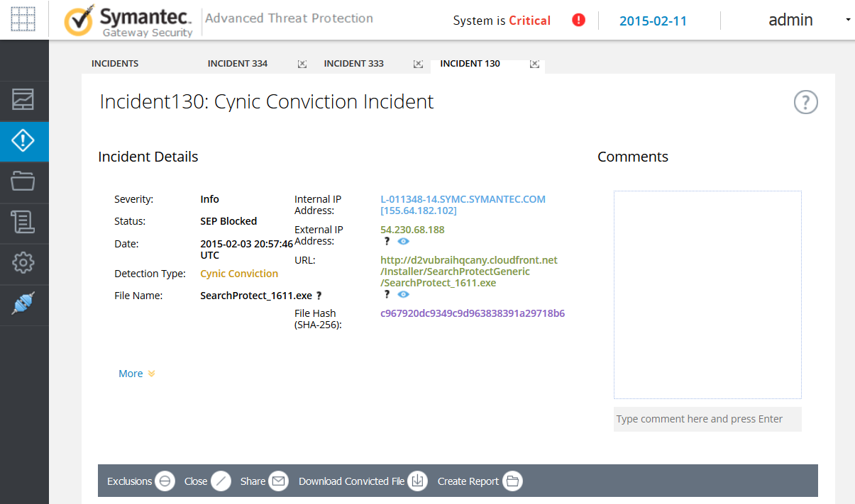The image size is (855, 504).
Task: Click the Close slash circle icon
Action: 221,481
